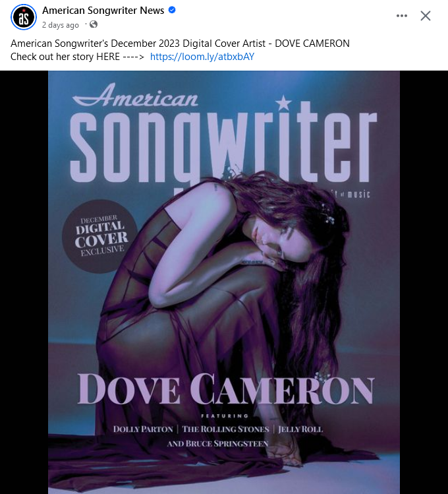Screen dimensions: 448x494
Task: Click the 'Featuring' label on cover
Action: point(225,416)
